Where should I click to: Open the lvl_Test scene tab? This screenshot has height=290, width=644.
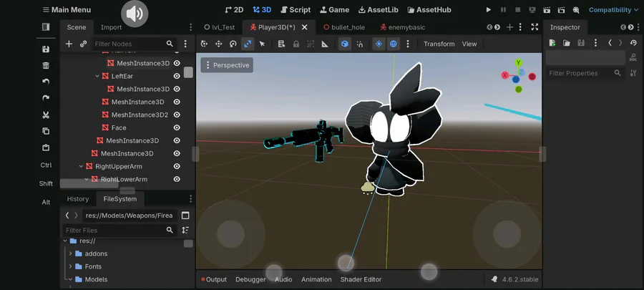220,27
